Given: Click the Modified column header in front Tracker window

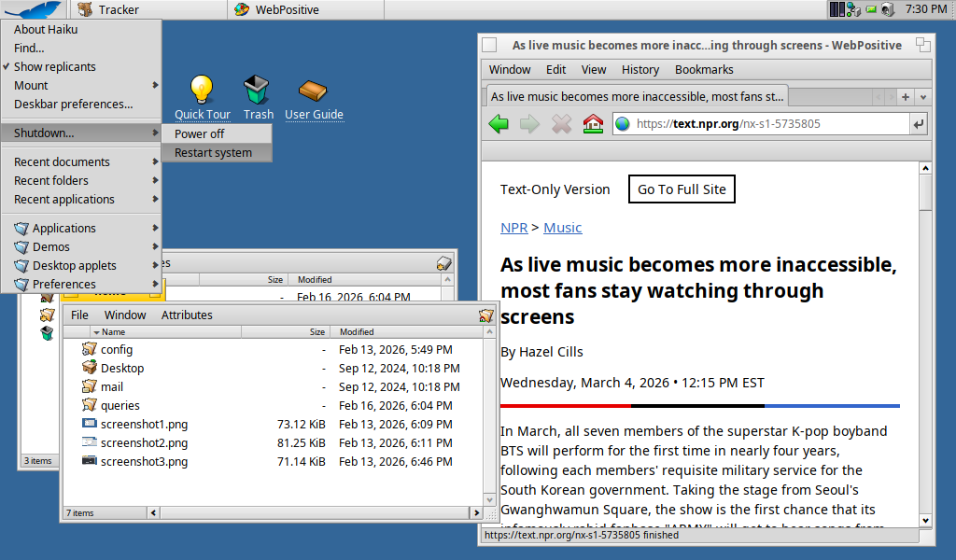Looking at the screenshot, I should click(x=407, y=332).
